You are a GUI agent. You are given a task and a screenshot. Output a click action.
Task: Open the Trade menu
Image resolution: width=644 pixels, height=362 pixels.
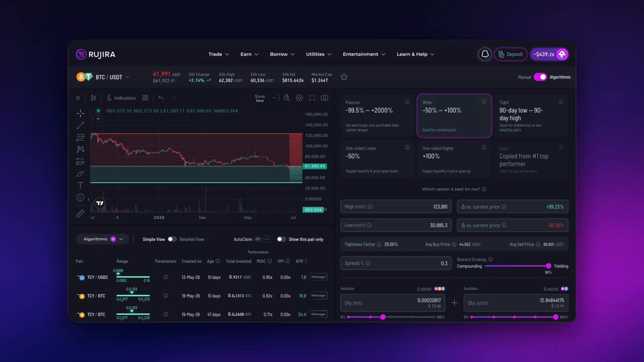tap(219, 54)
